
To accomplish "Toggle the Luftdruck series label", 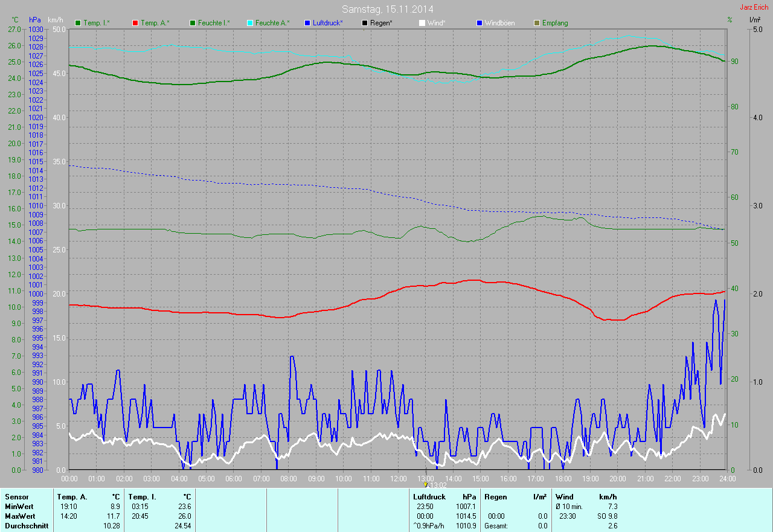I will pos(328,23).
